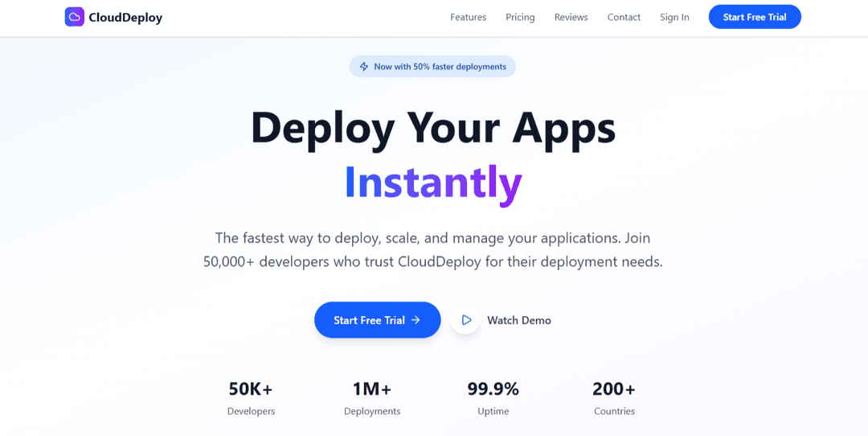Select Contact in the top navigation

624,17
